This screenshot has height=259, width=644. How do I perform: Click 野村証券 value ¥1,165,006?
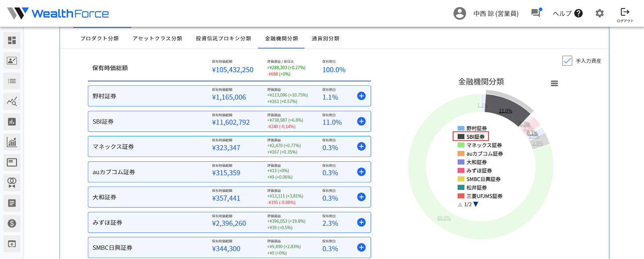[x=229, y=97]
